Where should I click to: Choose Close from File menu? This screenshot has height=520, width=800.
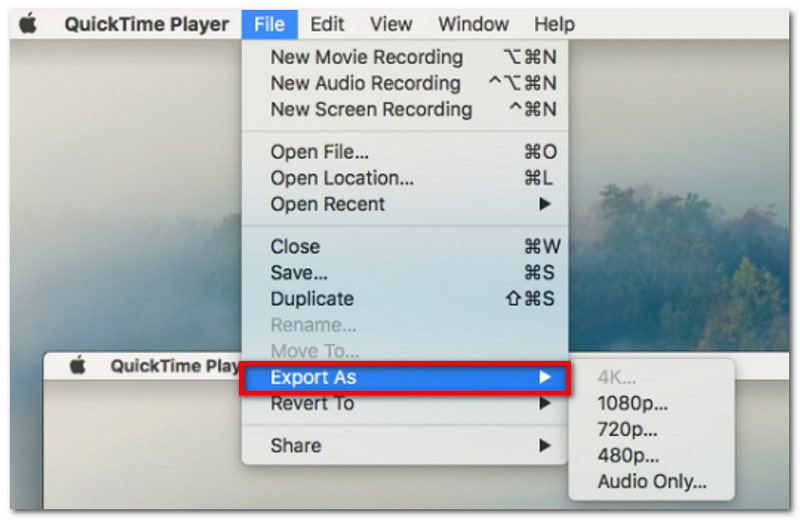(405, 247)
